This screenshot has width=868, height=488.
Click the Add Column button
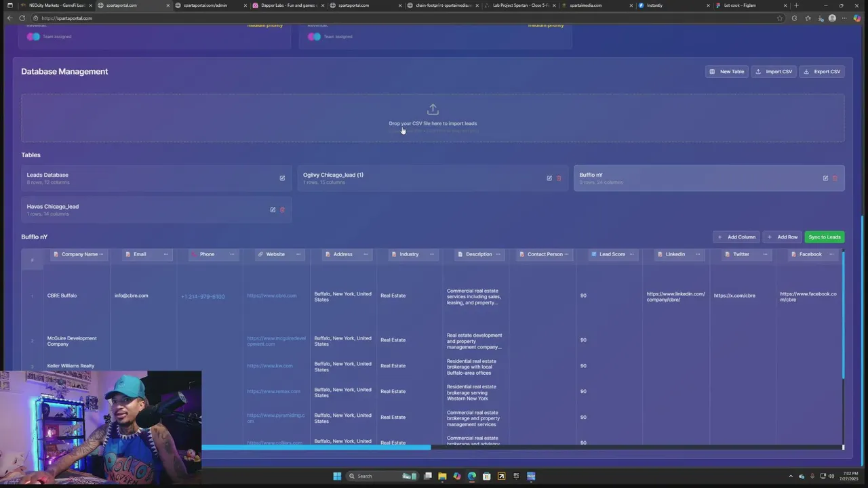click(736, 237)
